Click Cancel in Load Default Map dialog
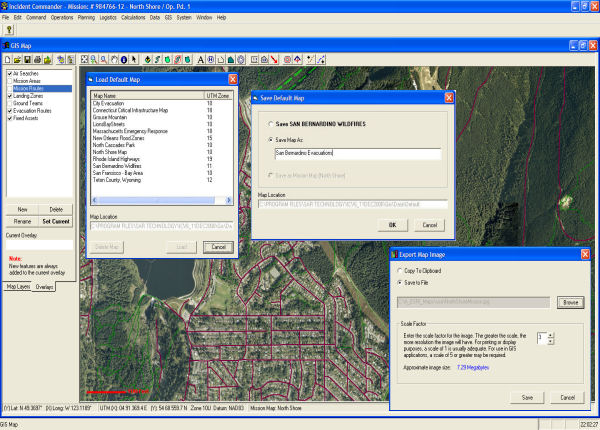600x430 pixels. [x=218, y=247]
